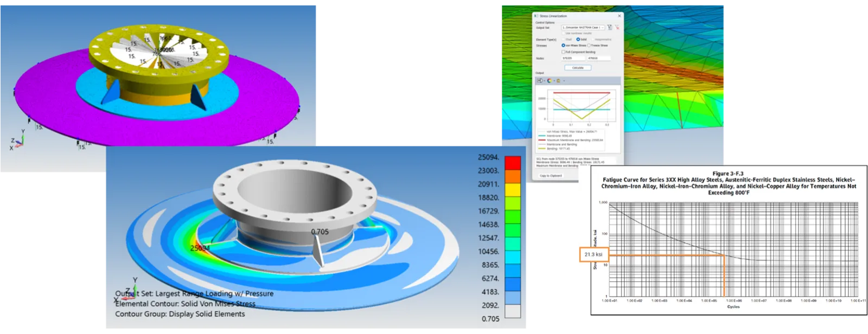Viewport: 868px width, 334px height.
Task: Click the second Nodes input field 476018
Action: (x=599, y=58)
